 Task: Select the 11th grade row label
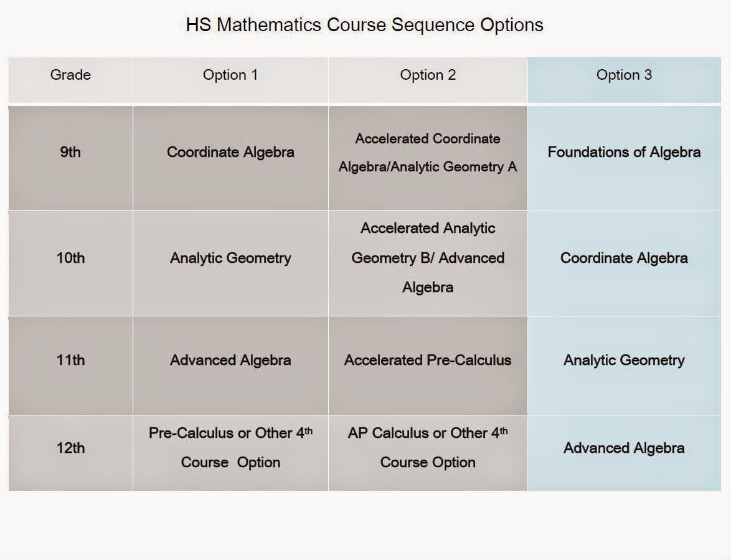click(70, 360)
